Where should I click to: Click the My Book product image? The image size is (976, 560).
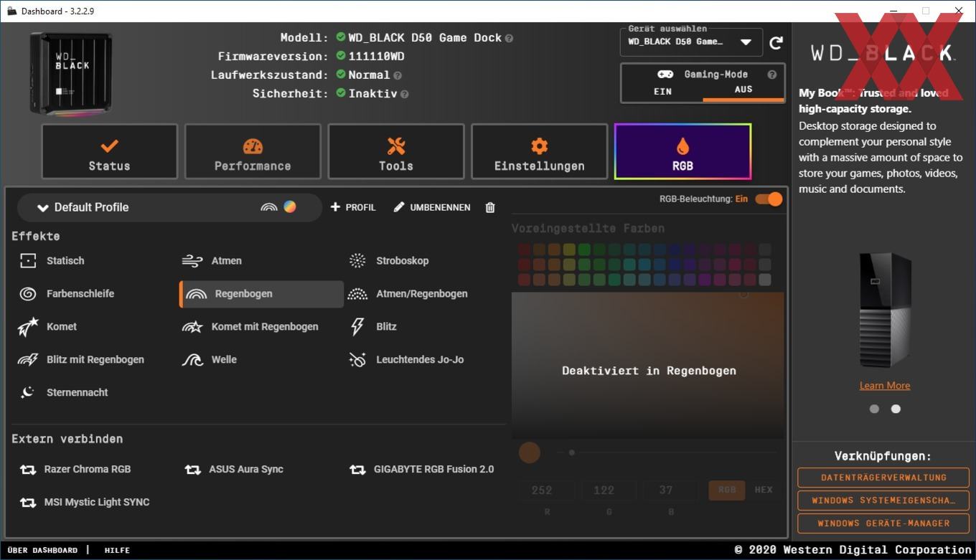coord(885,310)
